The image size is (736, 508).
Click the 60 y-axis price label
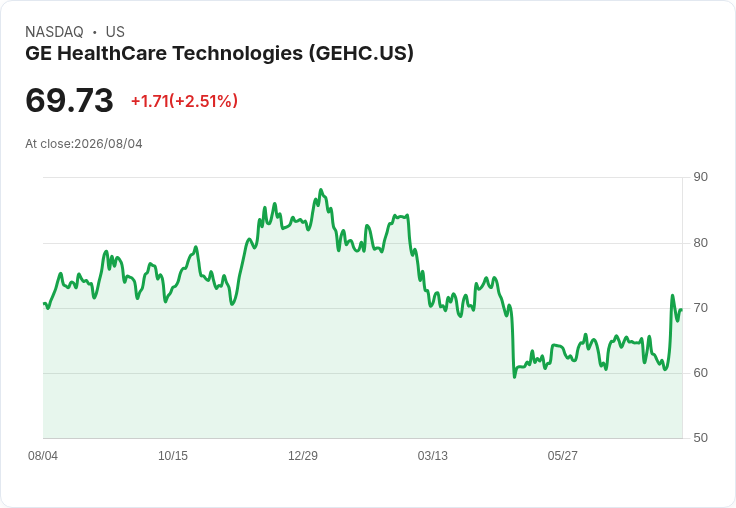pos(700,373)
